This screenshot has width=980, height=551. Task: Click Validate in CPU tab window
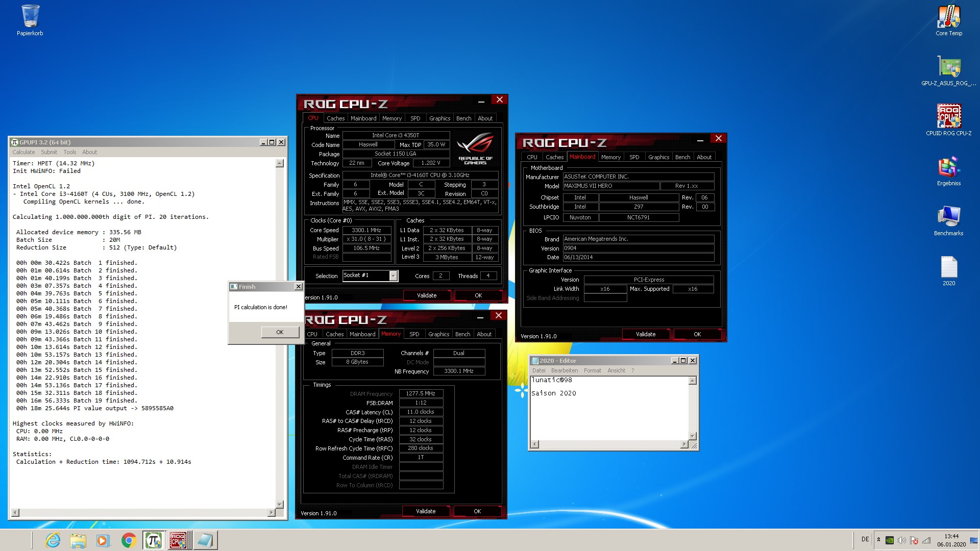point(427,295)
